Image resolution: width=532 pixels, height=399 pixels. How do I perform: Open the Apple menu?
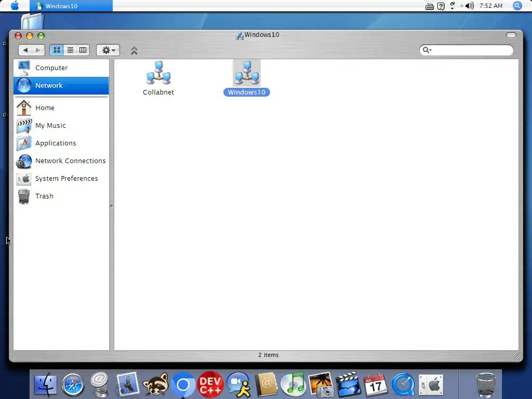pos(15,6)
